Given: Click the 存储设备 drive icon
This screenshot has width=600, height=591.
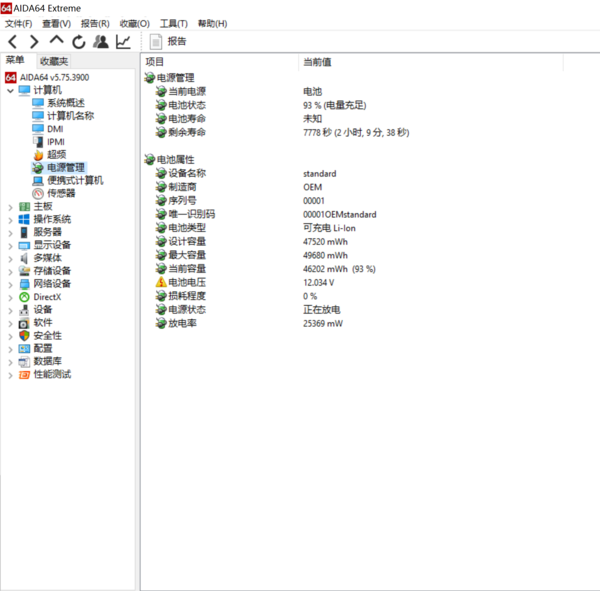Looking at the screenshot, I should click(x=24, y=271).
